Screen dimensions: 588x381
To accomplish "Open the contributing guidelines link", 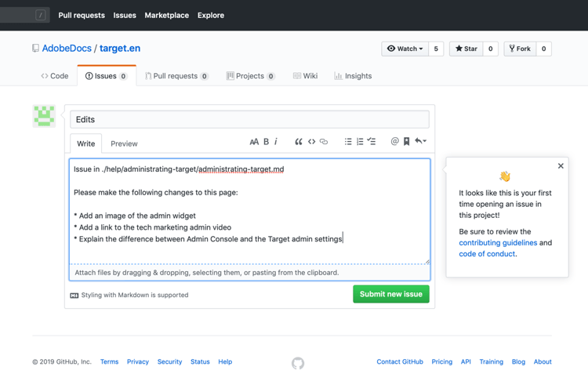I will click(x=498, y=242).
